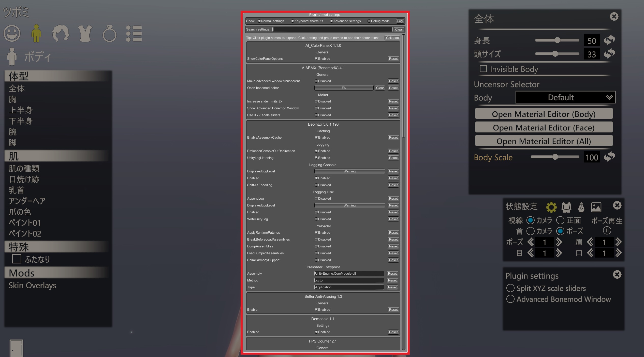Select the light bulb icon in 状態設定
Image resolution: width=644 pixels, height=357 pixels.
tap(581, 207)
